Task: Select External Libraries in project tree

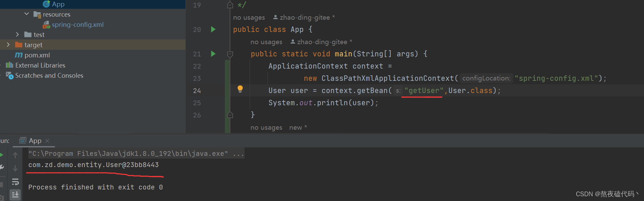Action: pyautogui.click(x=40, y=65)
